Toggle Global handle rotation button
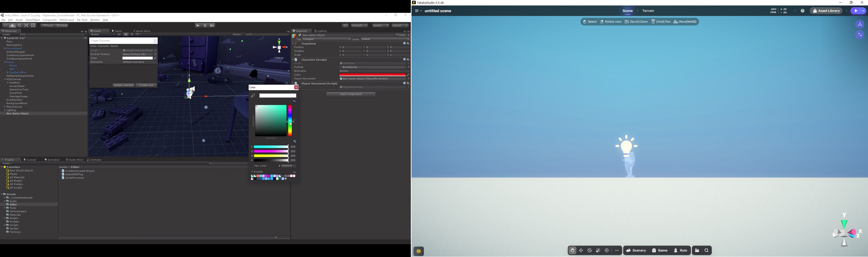Screen dimensions: 868x257 coord(62,26)
